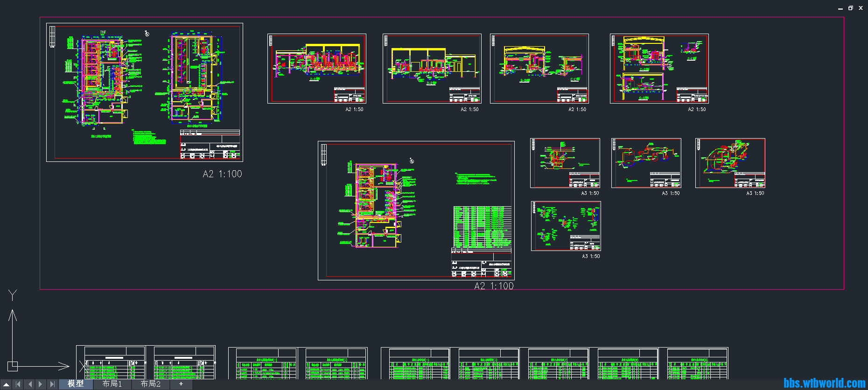Select the rightmost A3 1:50 isometric sheet
This screenshot has height=390, width=868.
(730, 163)
